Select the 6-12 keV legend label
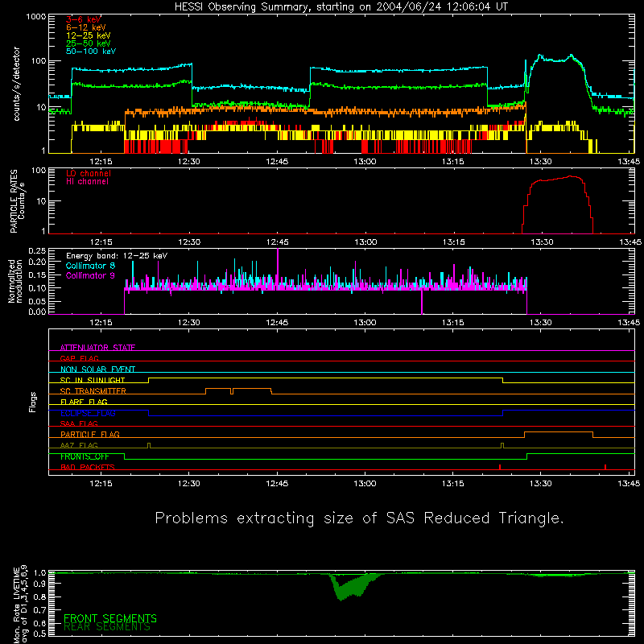Image resolution: width=644 pixels, height=644 pixels. click(85, 27)
